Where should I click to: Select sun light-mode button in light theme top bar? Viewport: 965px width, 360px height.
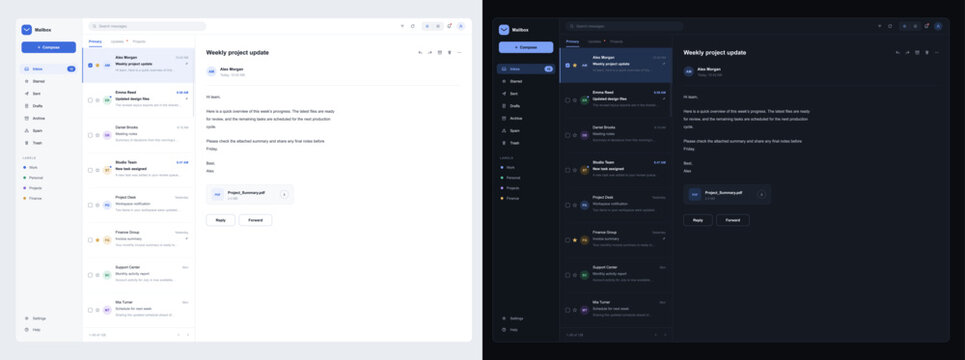pyautogui.click(x=427, y=26)
